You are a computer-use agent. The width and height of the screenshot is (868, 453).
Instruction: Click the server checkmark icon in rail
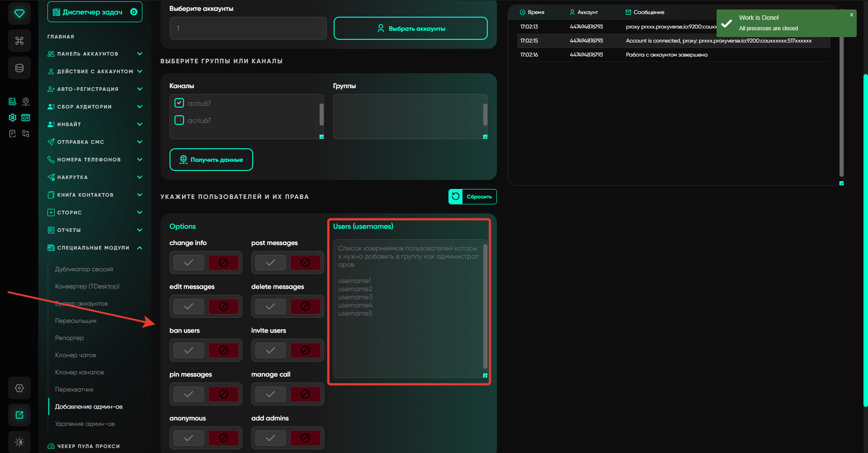click(13, 102)
